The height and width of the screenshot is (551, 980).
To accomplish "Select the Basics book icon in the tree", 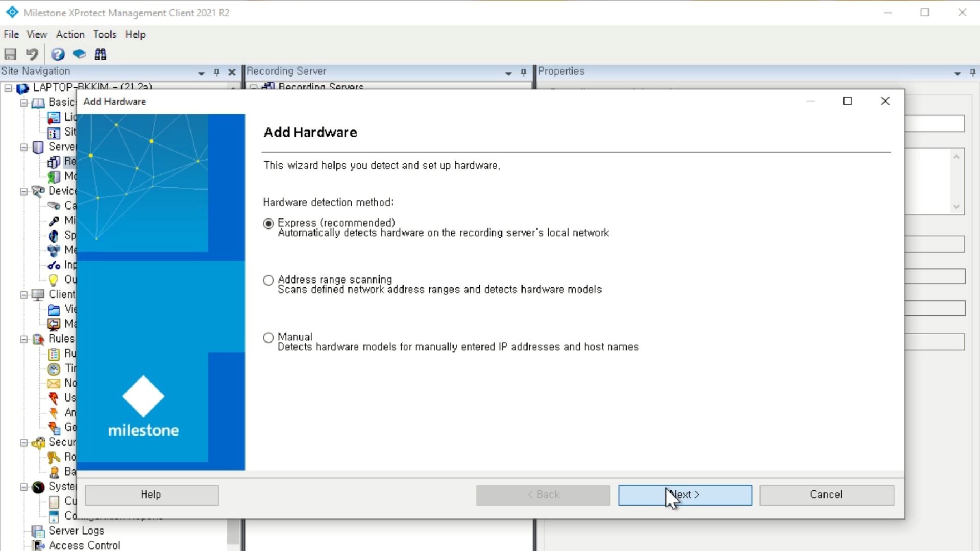I will pos(38,103).
